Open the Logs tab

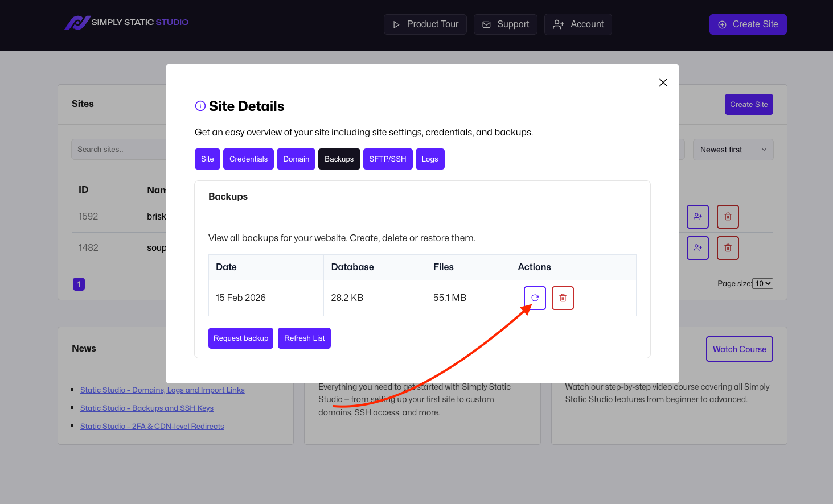click(x=430, y=159)
